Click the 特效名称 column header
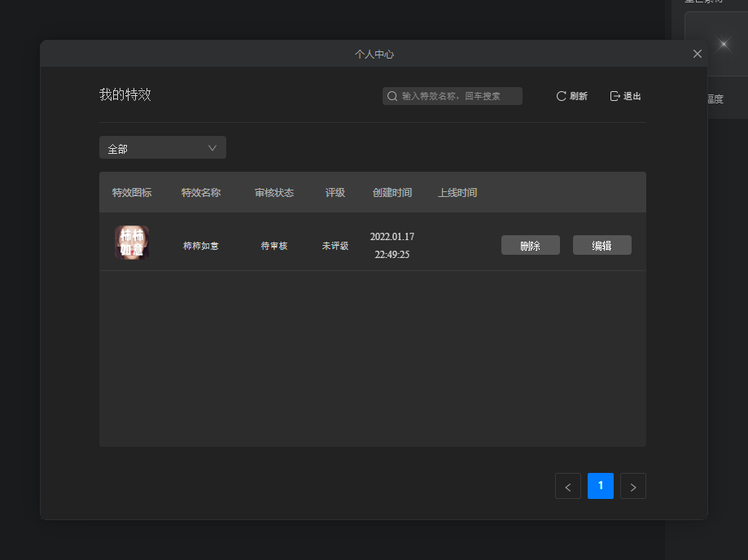The image size is (748, 560). click(201, 193)
